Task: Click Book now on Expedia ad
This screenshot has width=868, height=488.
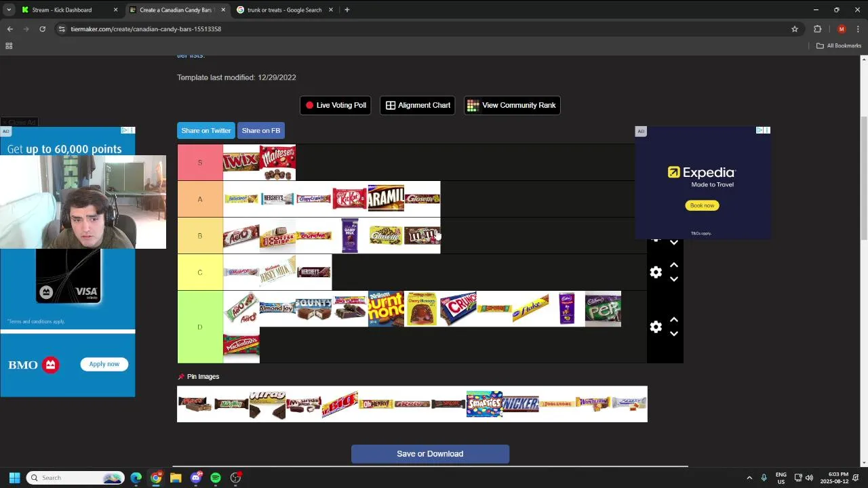Action: coord(702,205)
